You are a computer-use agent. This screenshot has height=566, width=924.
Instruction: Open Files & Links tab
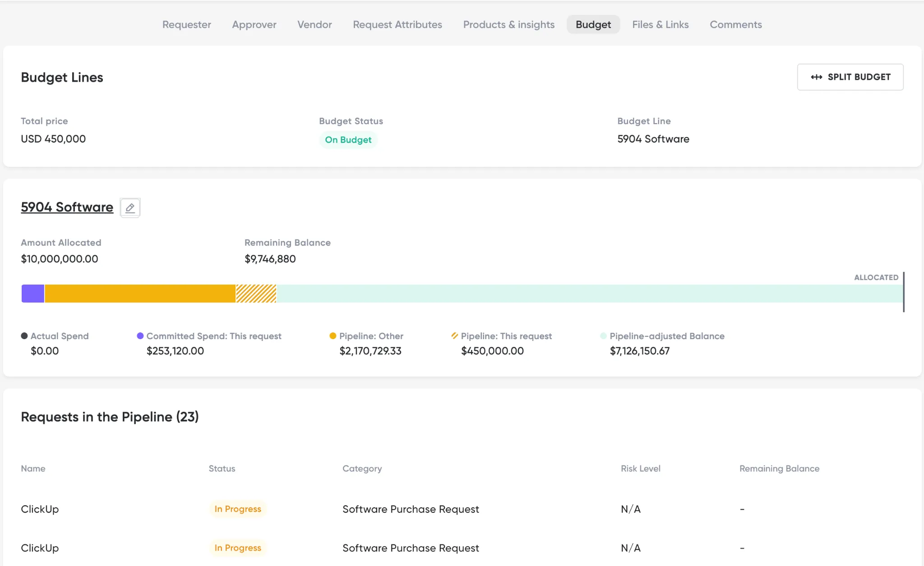(661, 24)
